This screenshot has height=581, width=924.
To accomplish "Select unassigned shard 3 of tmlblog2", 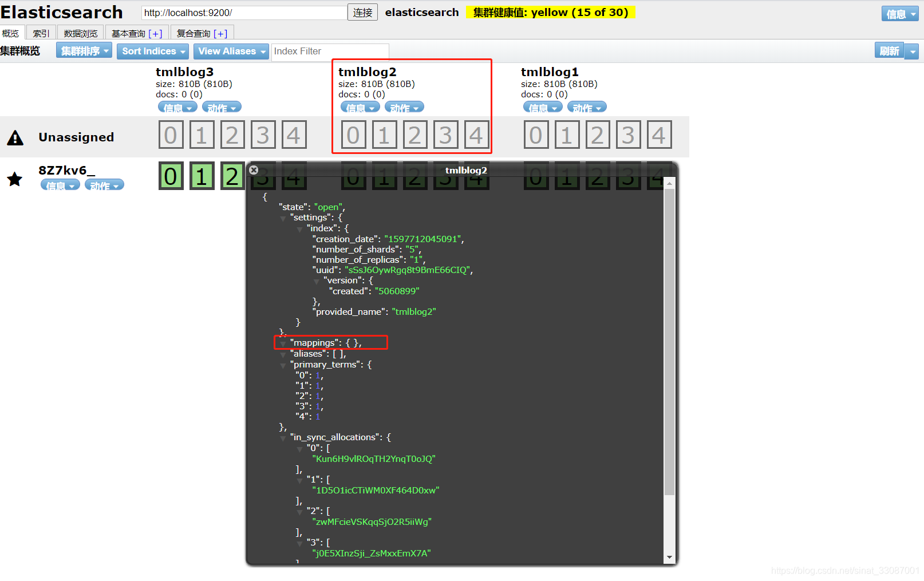I will (x=445, y=135).
